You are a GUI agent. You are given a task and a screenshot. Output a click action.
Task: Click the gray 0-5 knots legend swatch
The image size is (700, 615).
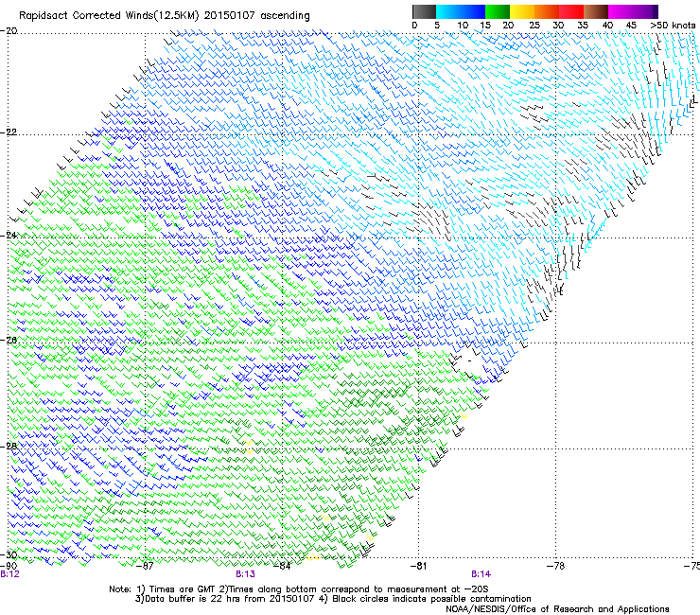[x=424, y=11]
